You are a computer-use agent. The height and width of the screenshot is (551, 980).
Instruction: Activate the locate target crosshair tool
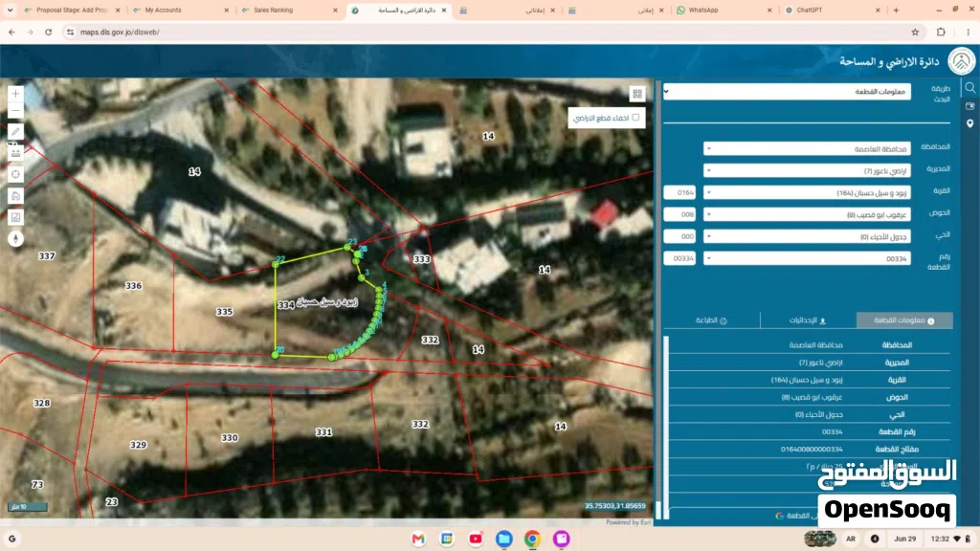[15, 174]
